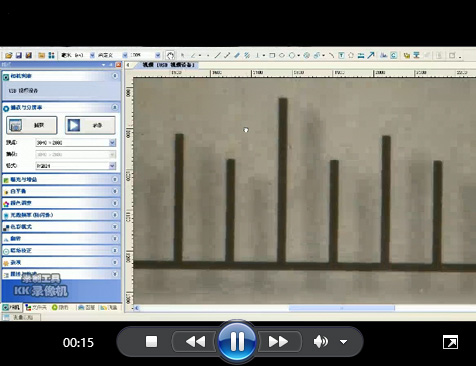The height and width of the screenshot is (366, 476).
Task: Click the horizontal scrollbar under the image view
Action: (342, 308)
